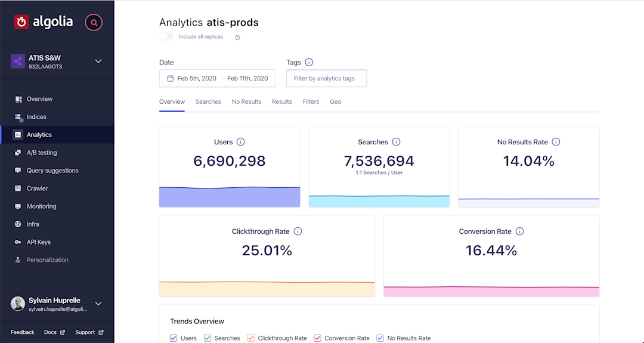Switch to the Results tab

(281, 101)
